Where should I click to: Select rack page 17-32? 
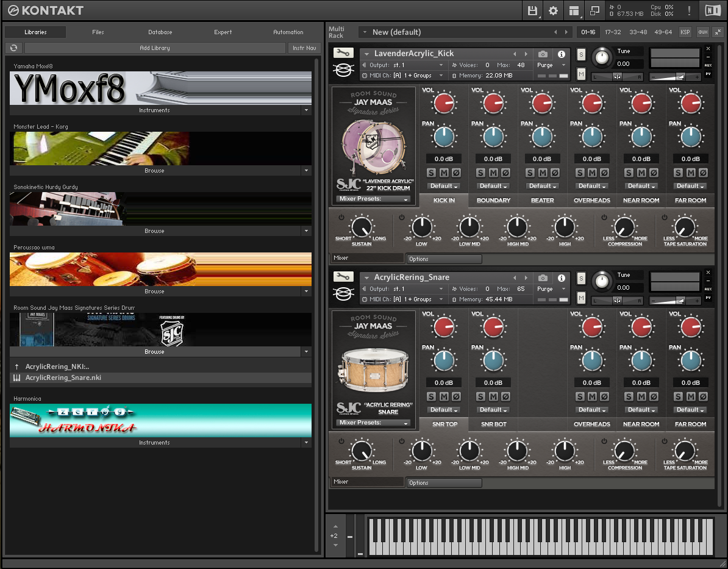click(x=613, y=32)
